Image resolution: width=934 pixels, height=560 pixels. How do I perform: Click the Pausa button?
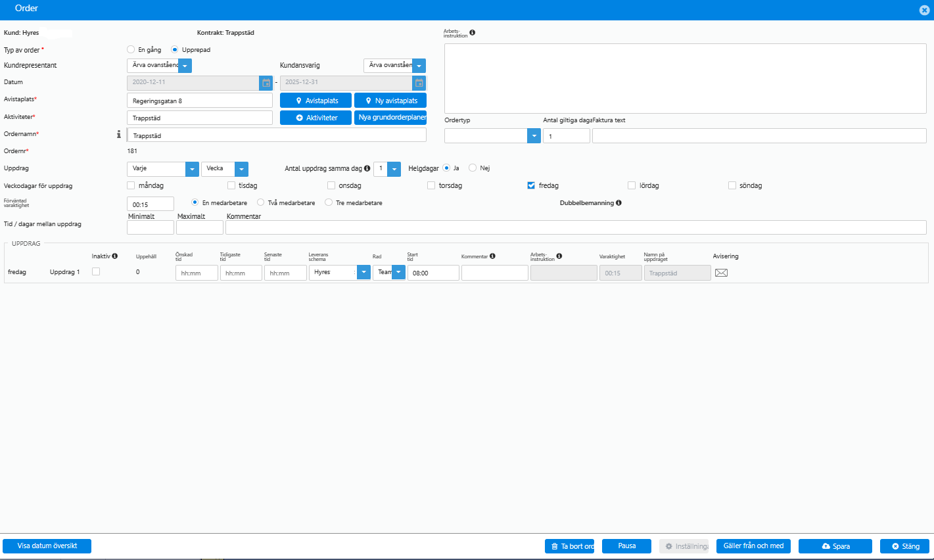click(626, 546)
